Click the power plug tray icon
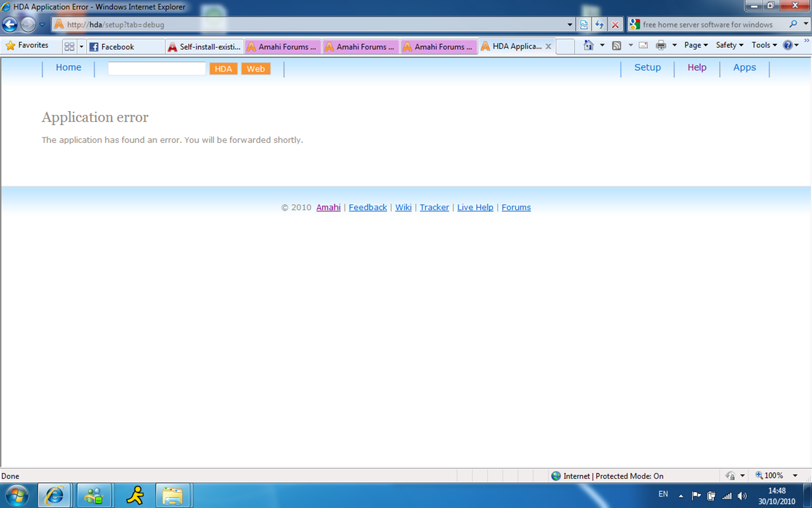The width and height of the screenshot is (812, 508). click(712, 495)
